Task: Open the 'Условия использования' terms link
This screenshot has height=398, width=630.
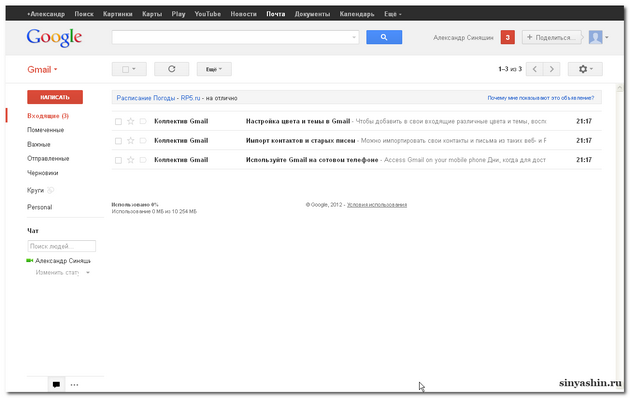Action: 377,205
